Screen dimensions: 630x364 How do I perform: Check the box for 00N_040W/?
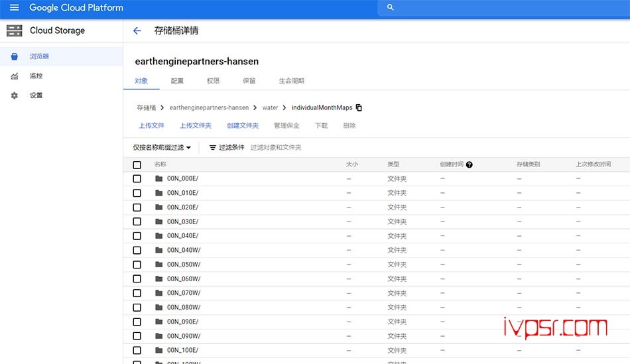coord(137,250)
